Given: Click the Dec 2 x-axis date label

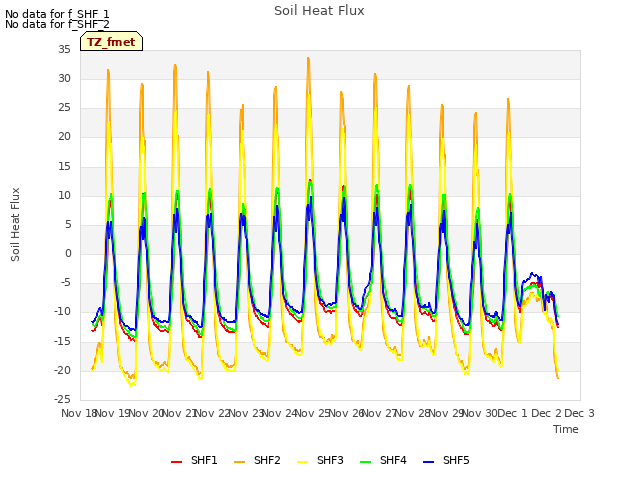Looking at the screenshot, I should (x=546, y=413).
